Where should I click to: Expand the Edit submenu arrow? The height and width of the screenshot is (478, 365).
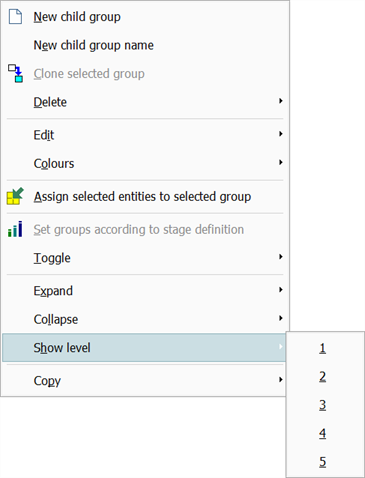click(281, 134)
